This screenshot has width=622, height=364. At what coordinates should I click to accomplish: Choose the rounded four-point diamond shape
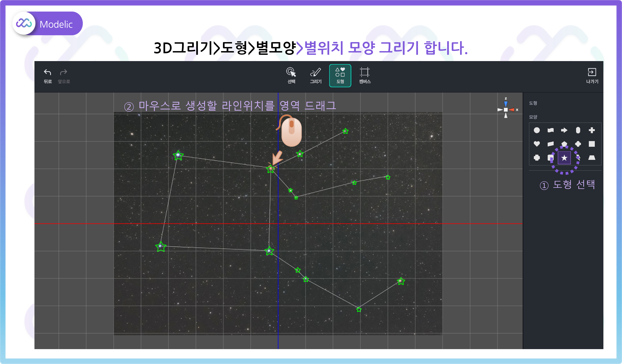point(578,144)
